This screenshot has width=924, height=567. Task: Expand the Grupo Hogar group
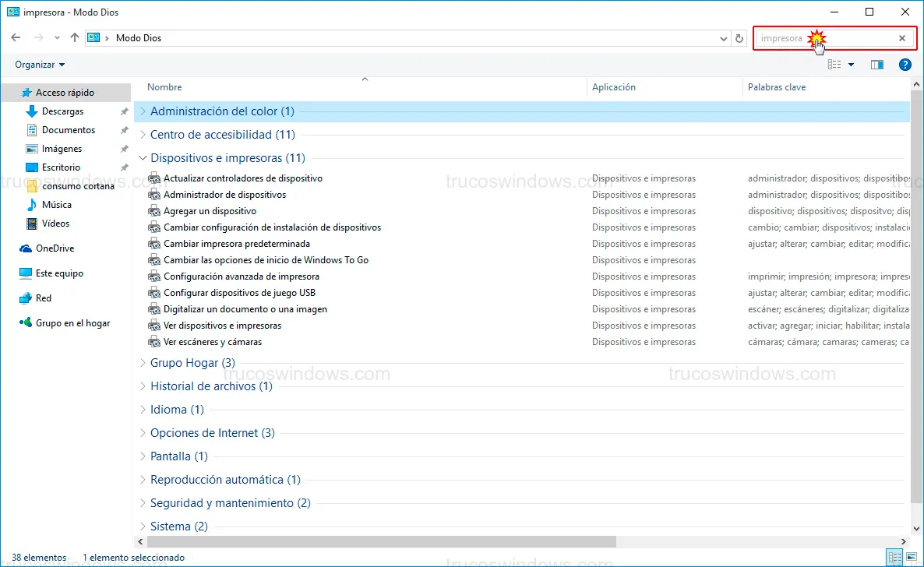click(x=143, y=363)
